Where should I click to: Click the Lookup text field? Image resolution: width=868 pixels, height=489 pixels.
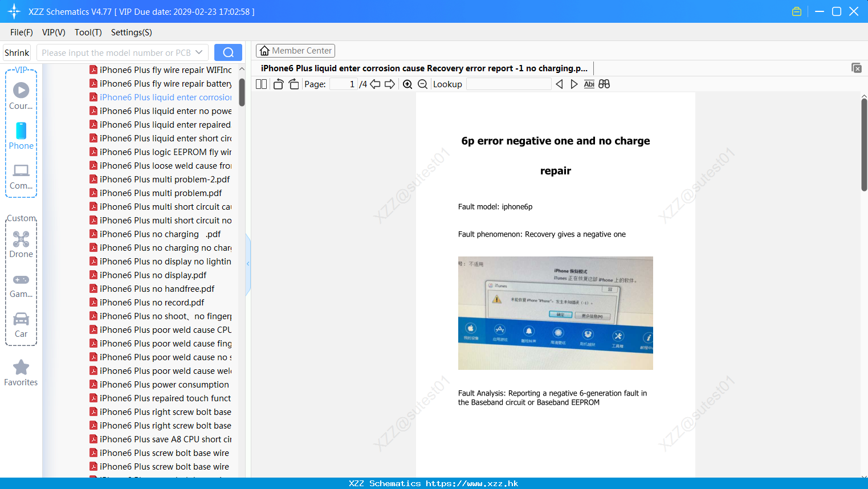[x=508, y=84]
